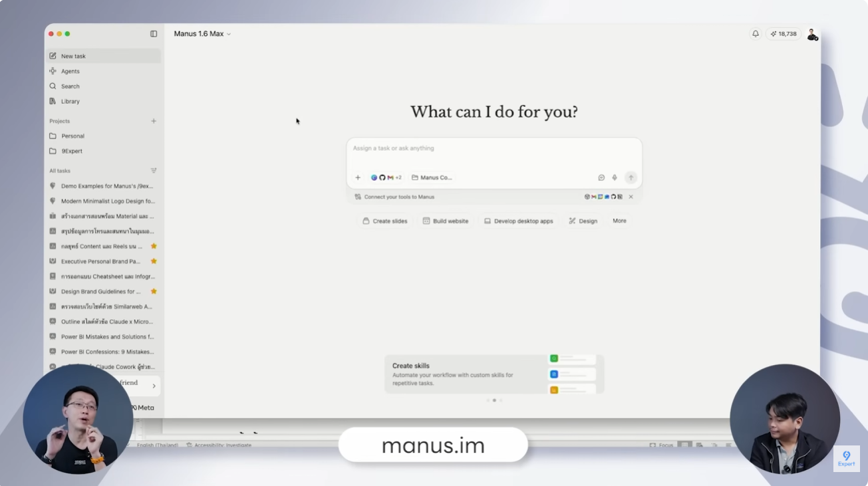
Task: Click the Personal folder icon
Action: click(53, 136)
